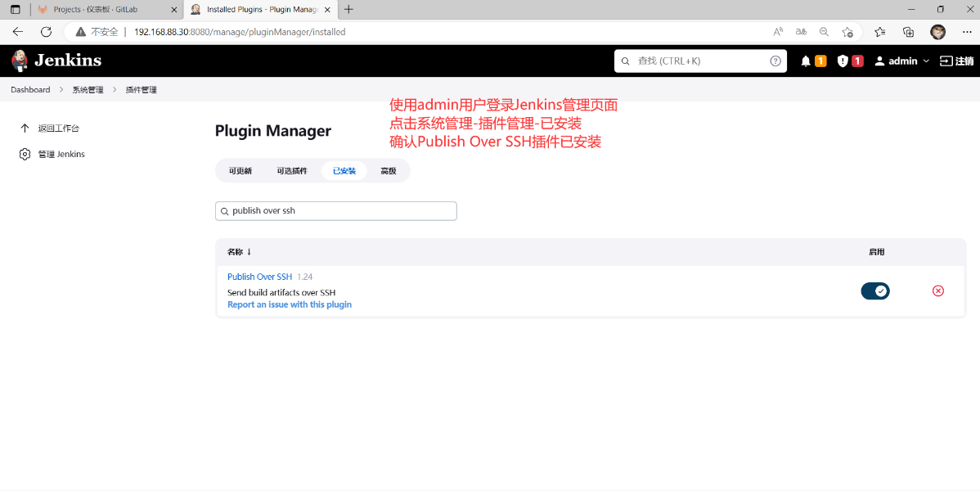Viewport: 980px width, 491px height.
Task: Open the security shield warning icon
Action: point(843,61)
